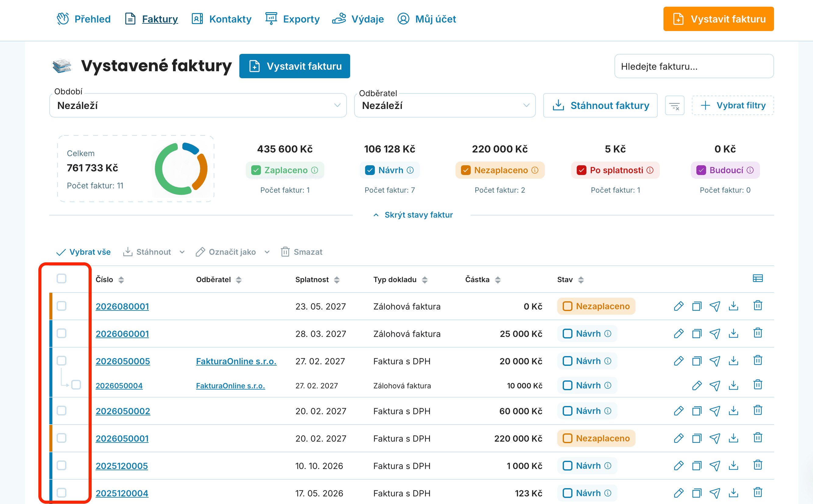
Task: Download invoice 2026050002 with download icon
Action: (733, 411)
